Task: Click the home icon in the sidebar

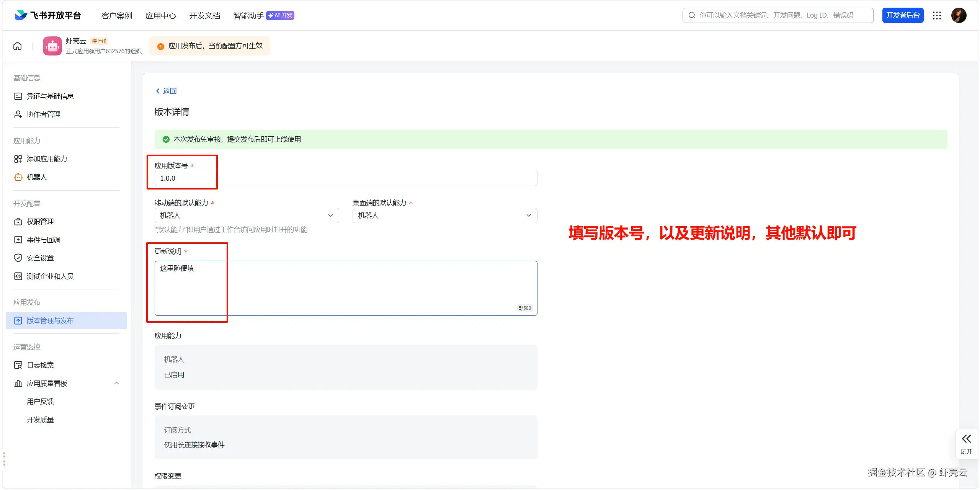Action: pyautogui.click(x=17, y=46)
